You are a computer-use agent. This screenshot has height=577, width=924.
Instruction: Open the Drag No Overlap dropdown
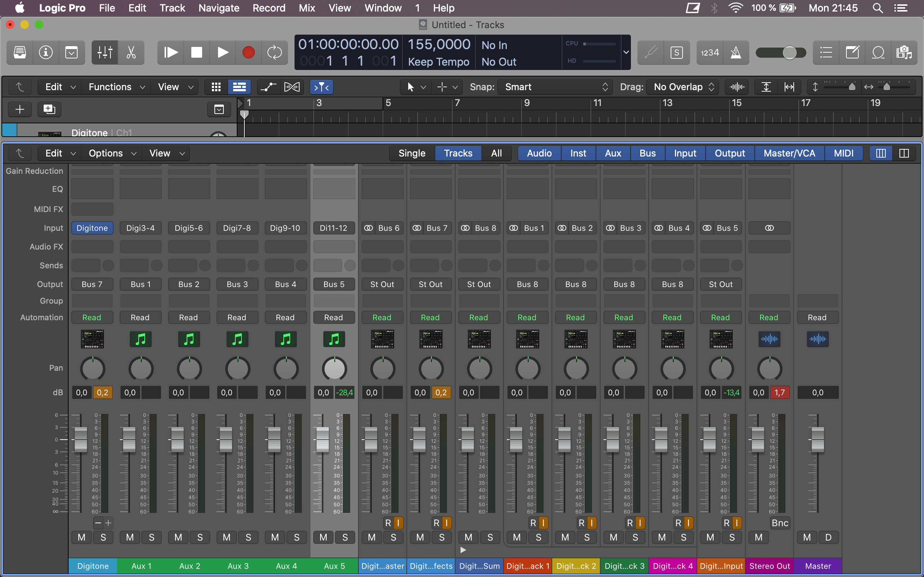point(683,87)
